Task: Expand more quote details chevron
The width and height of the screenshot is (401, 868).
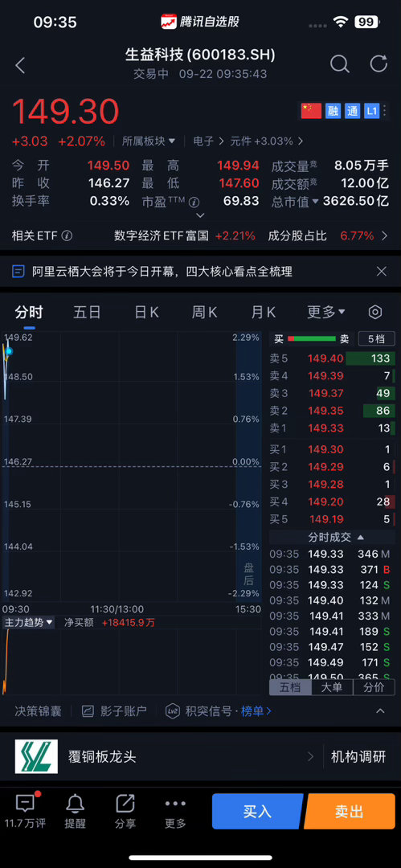Action: click(201, 215)
